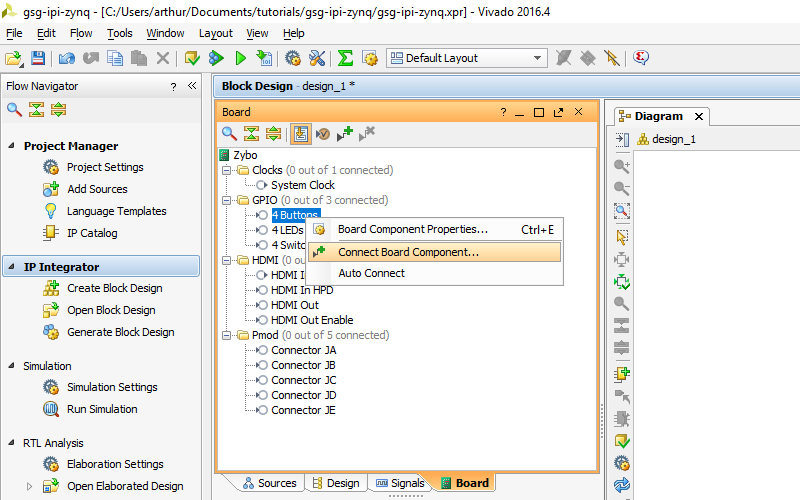Expand Open Elaborated Design arrow

(x=29, y=486)
